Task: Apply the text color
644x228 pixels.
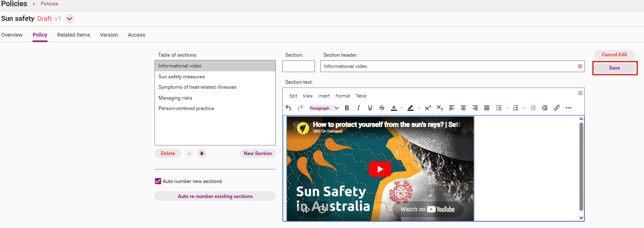Action: pyautogui.click(x=394, y=108)
